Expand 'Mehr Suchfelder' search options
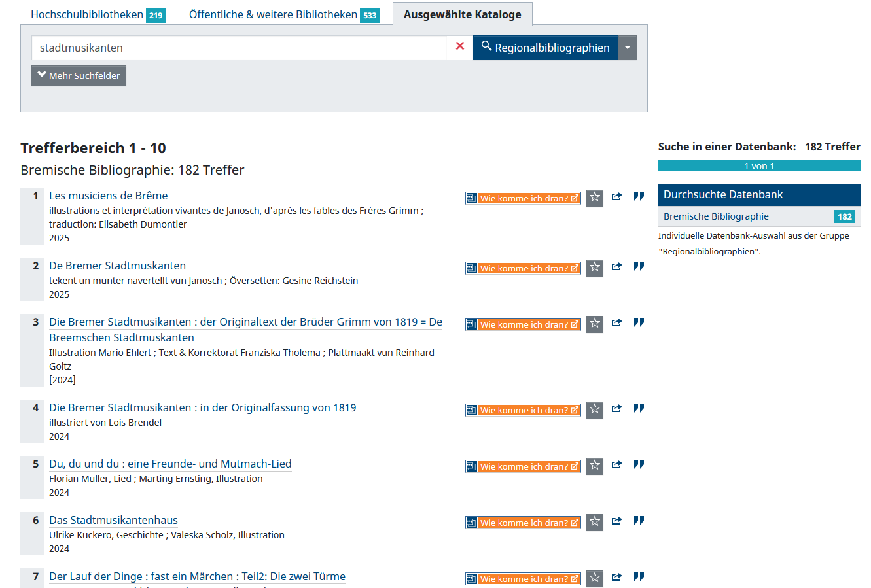This screenshot has height=588, width=871. coord(79,76)
